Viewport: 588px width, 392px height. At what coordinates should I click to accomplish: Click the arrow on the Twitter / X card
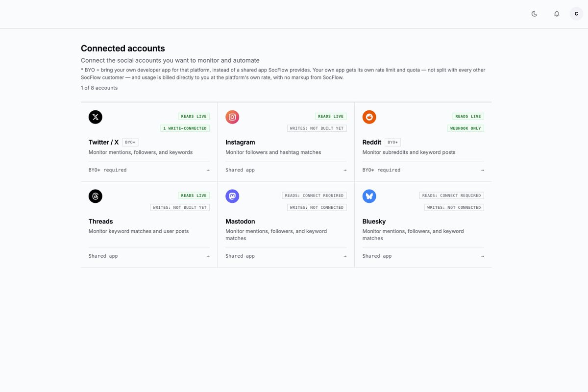pyautogui.click(x=208, y=170)
